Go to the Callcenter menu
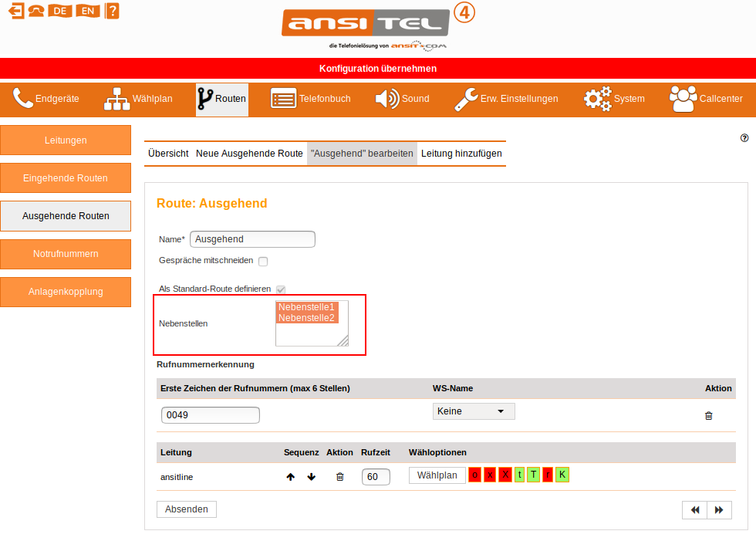This screenshot has height=541, width=756. [705, 99]
